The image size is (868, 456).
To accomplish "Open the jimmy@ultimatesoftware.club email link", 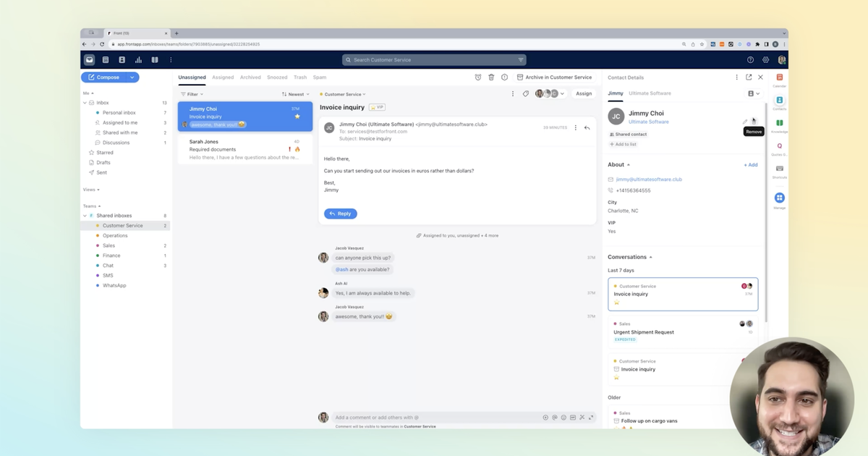I will click(x=649, y=180).
